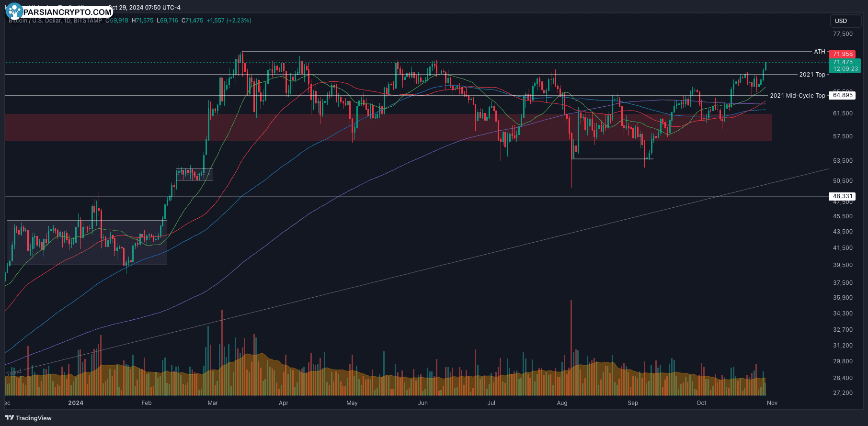Click 39,500 on the price scale
The image size is (868, 426).
[843, 265]
